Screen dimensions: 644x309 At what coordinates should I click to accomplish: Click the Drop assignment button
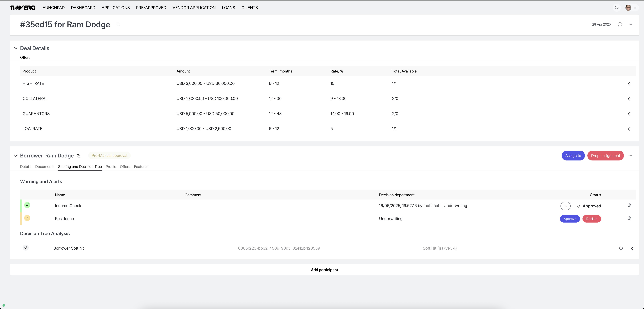(x=606, y=155)
